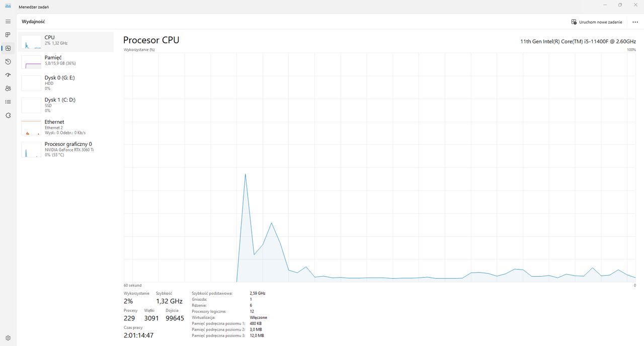Click the Wątki count 3091
Viewport: 644px width, 346px height.
coord(151,318)
